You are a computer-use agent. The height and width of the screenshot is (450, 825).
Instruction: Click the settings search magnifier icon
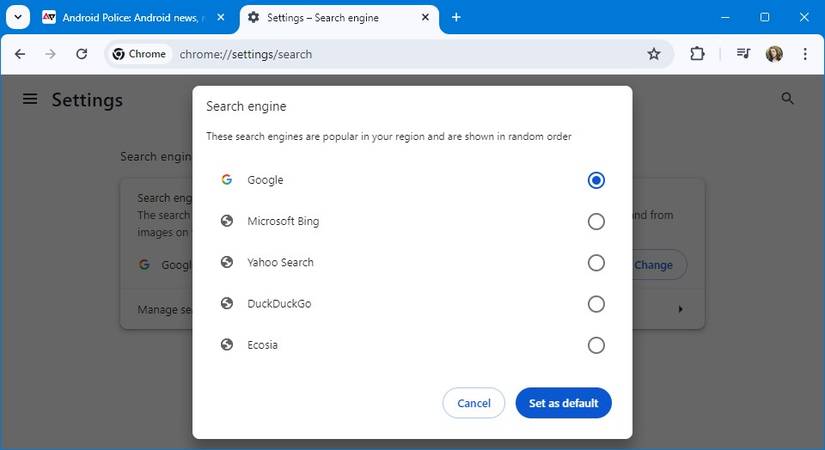(788, 99)
